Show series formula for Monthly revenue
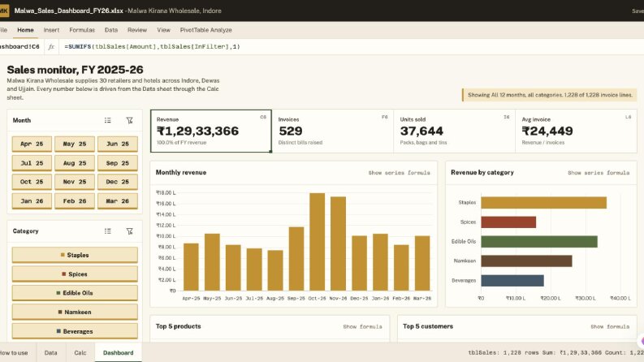The image size is (644, 362). point(400,173)
